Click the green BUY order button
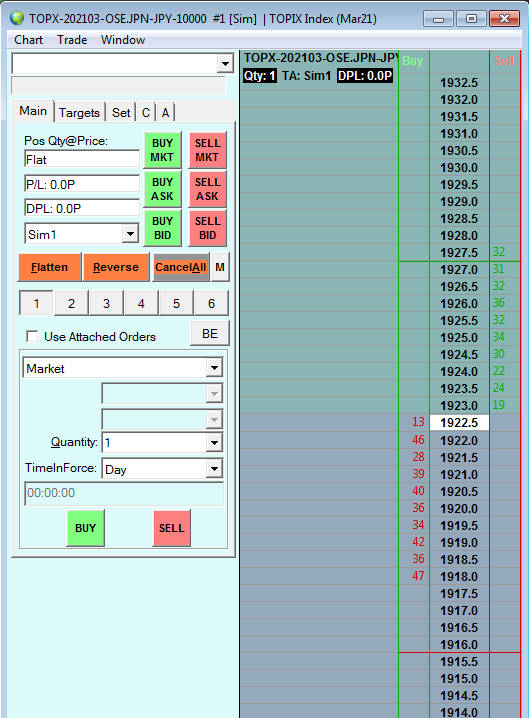 tap(86, 528)
